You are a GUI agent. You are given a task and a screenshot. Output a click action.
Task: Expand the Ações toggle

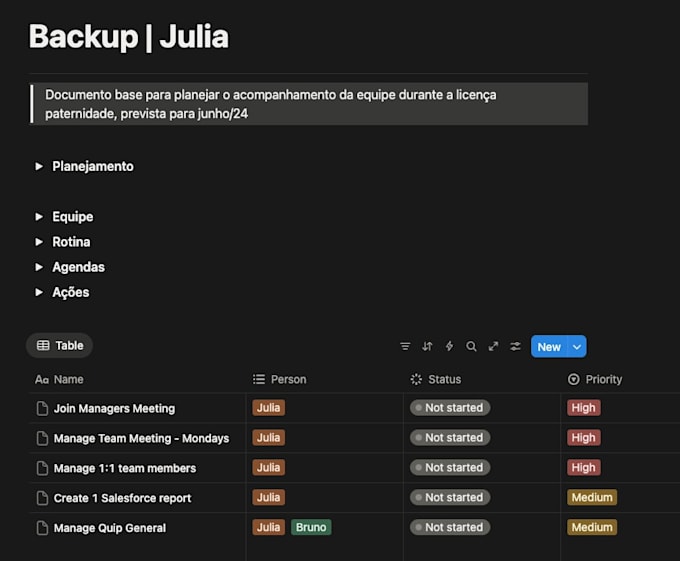(39, 292)
